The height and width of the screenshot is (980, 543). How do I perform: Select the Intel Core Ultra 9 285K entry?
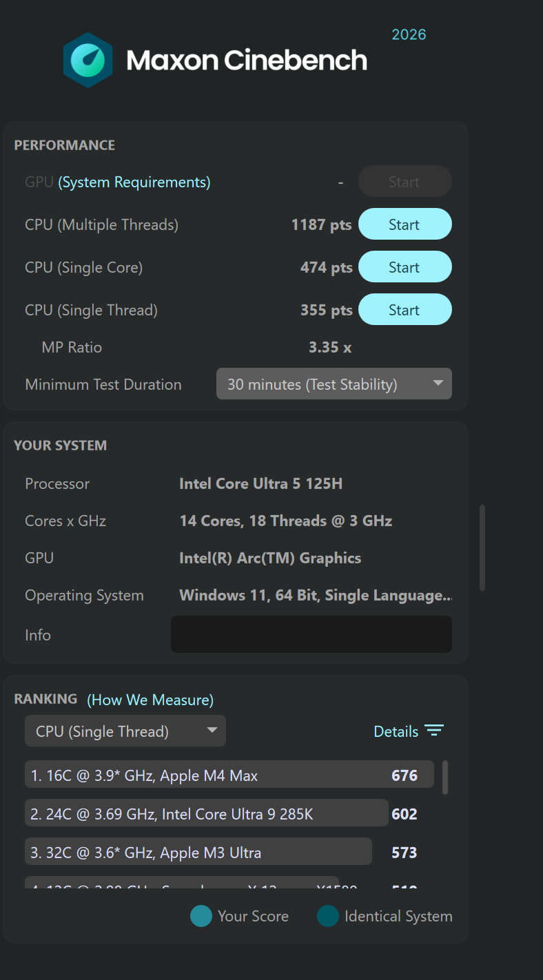(x=207, y=813)
